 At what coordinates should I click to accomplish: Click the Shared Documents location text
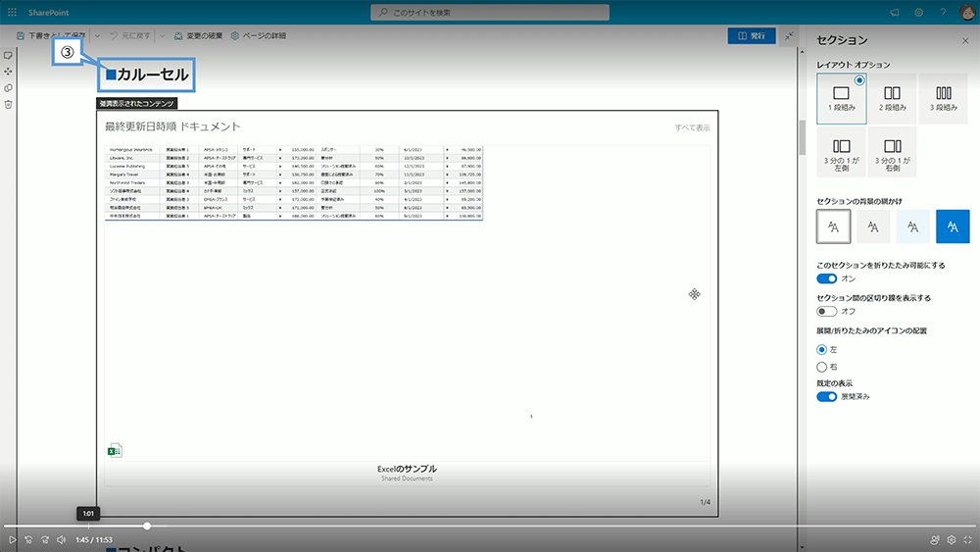pyautogui.click(x=407, y=478)
